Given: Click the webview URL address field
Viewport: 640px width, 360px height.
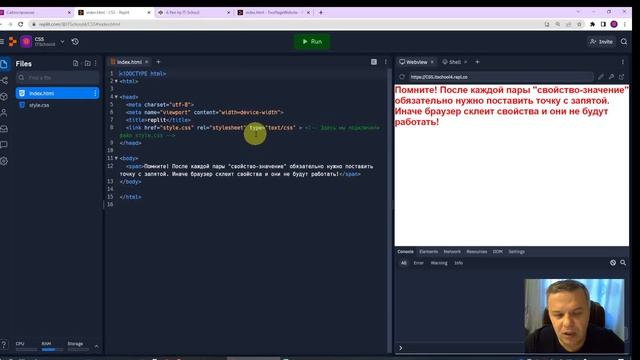Looking at the screenshot, I should (501, 77).
